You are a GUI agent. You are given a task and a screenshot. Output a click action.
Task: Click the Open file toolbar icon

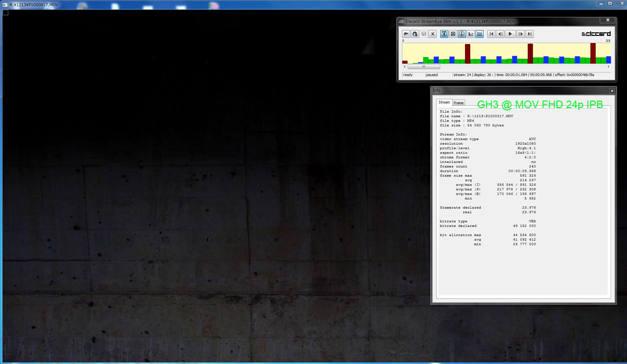click(x=406, y=34)
